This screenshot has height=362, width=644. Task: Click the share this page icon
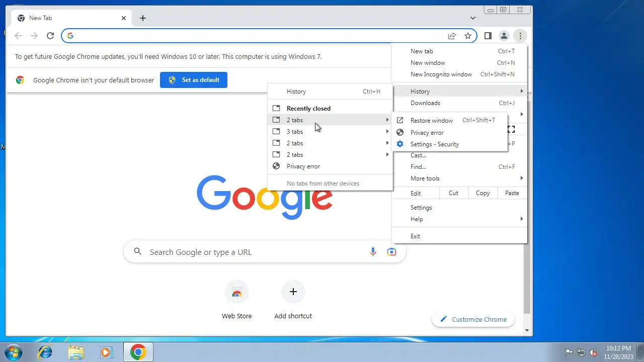[x=452, y=36]
